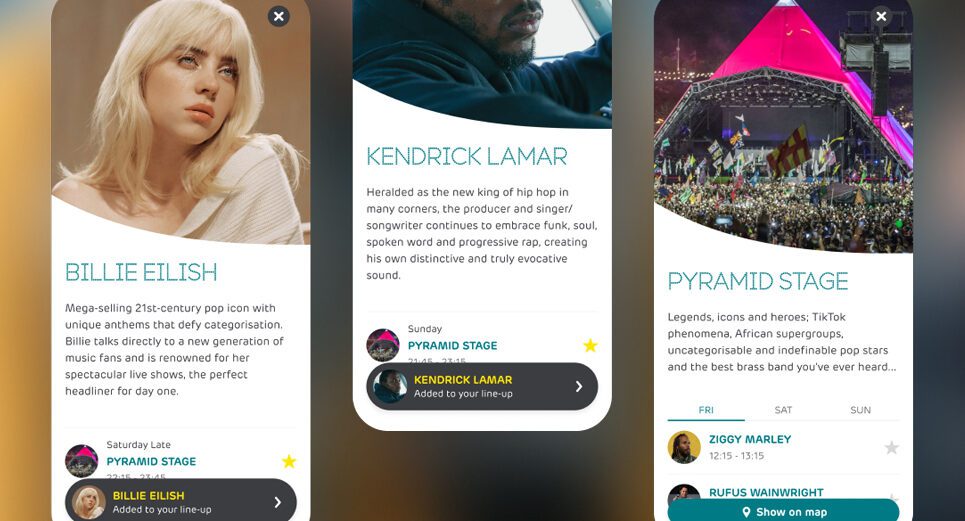965x521 pixels.
Task: Open the Ziggy Marley artist entry
Action: (750, 439)
